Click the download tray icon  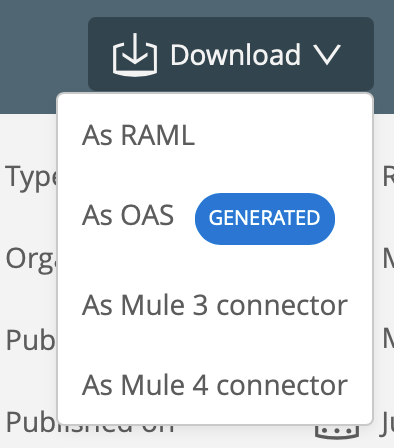[x=135, y=55]
